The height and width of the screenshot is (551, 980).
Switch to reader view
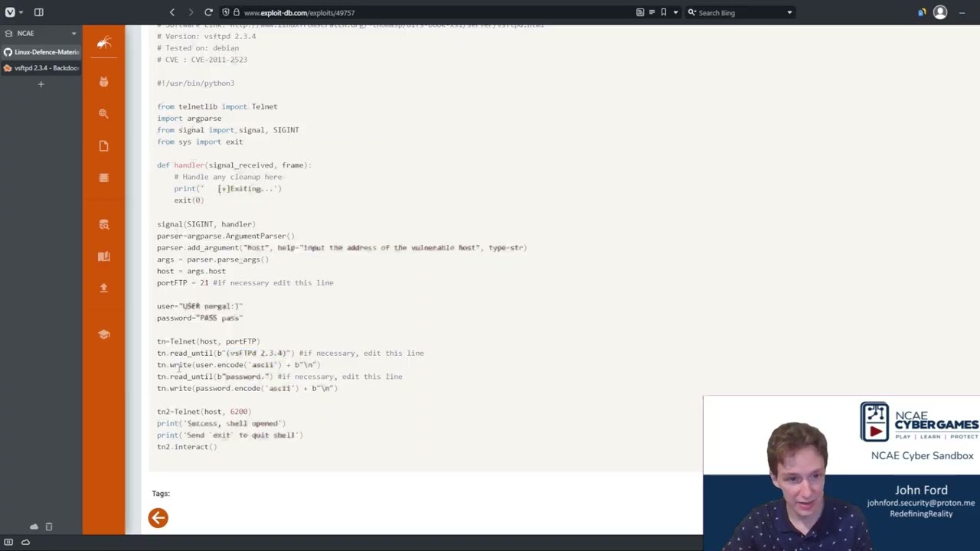point(652,12)
